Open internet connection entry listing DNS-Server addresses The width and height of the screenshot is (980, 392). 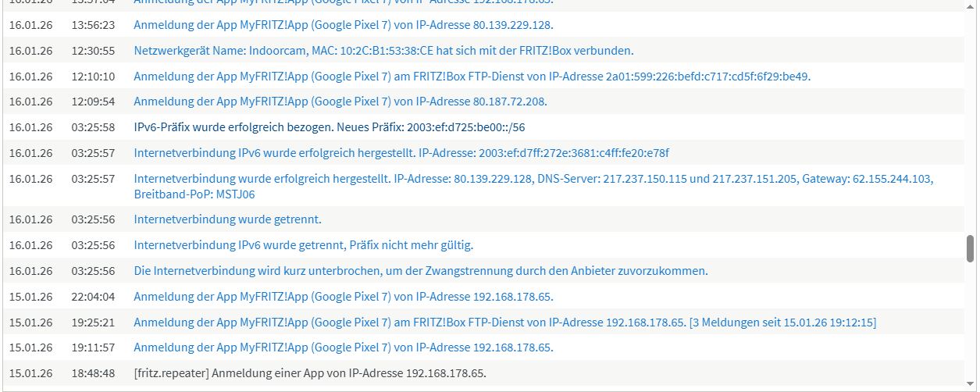[533, 179]
